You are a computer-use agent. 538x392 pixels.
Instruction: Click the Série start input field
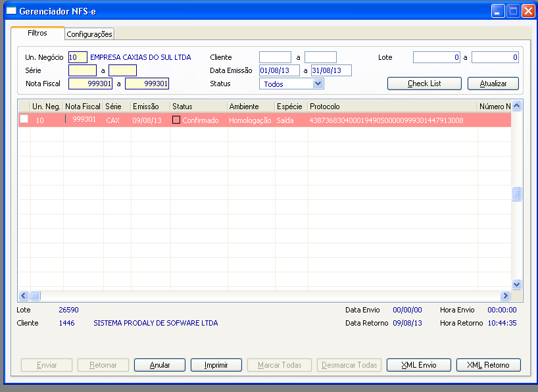pyautogui.click(x=82, y=70)
